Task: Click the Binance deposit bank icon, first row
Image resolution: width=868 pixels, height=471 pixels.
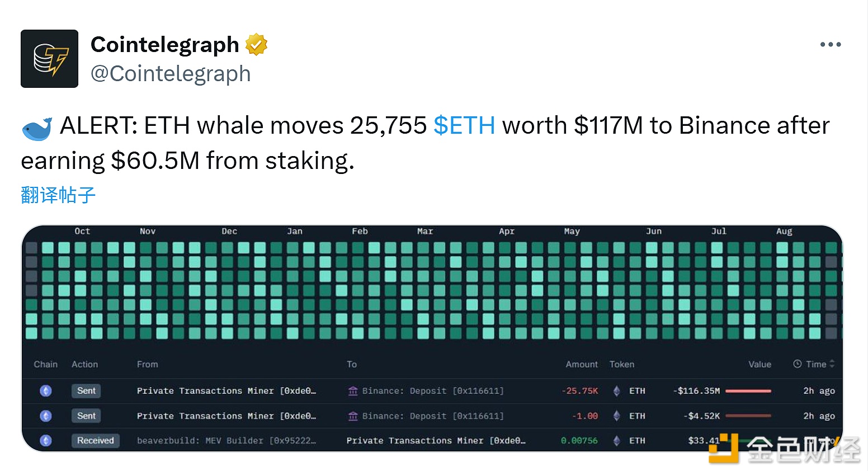Action: [353, 391]
